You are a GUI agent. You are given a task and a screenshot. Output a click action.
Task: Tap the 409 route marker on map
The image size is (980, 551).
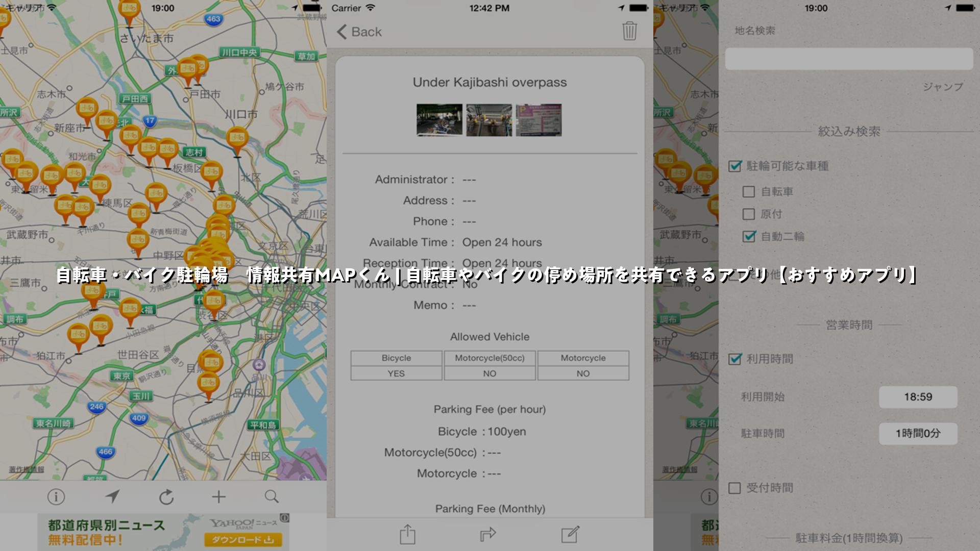(139, 418)
